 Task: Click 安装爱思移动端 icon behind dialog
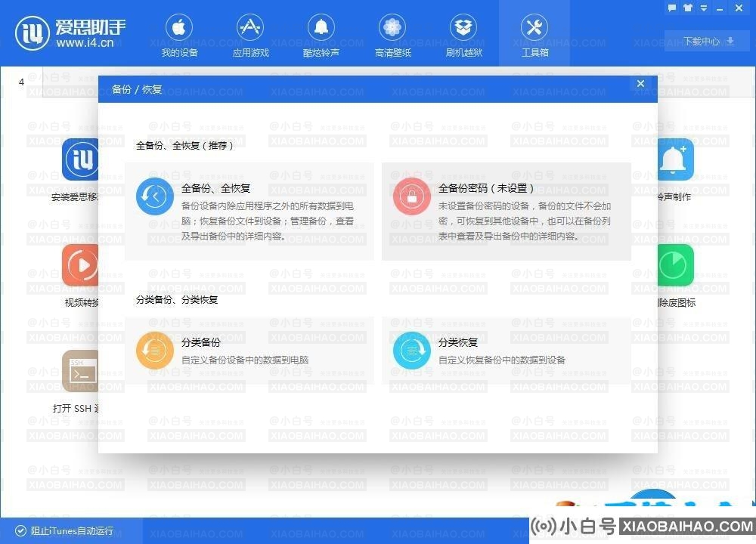(x=80, y=159)
